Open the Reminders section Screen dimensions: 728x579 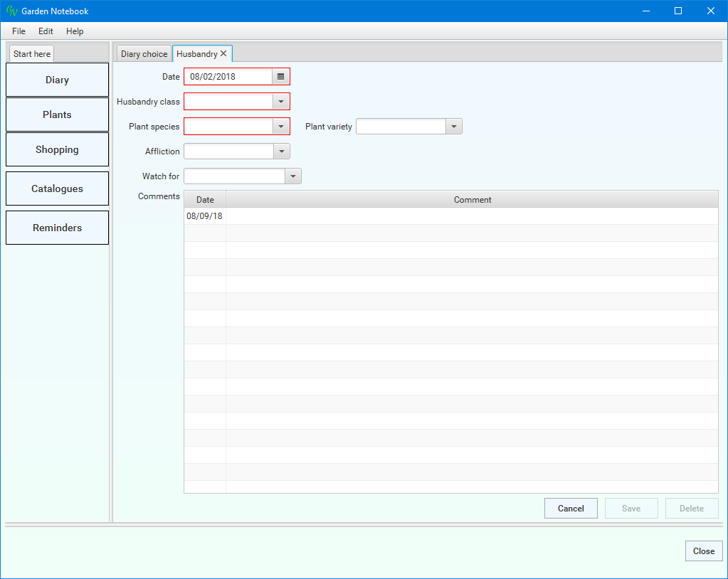[57, 228]
